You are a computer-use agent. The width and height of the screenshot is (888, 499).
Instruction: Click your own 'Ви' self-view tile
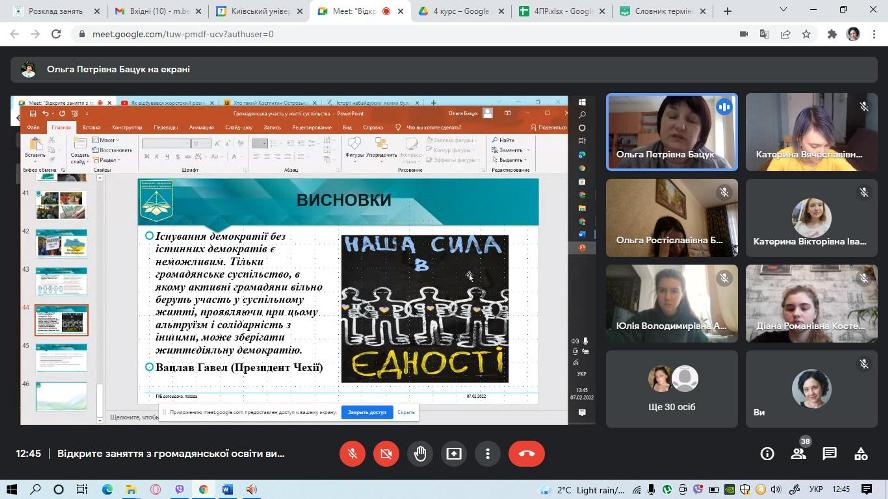tap(812, 389)
